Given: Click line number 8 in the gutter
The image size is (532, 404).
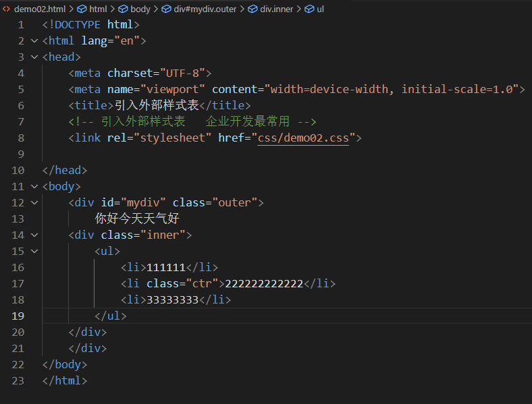Looking at the screenshot, I should coord(21,138).
